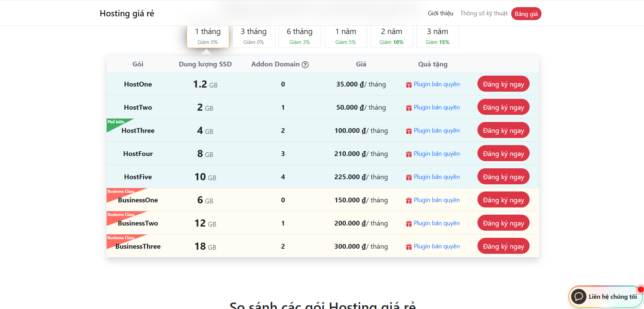Select the 2 năm plan with 10% discount

(x=391, y=36)
